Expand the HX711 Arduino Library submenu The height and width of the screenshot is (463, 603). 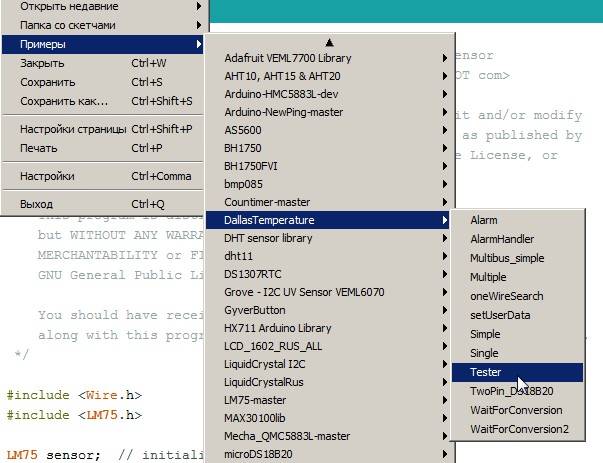tap(277, 328)
